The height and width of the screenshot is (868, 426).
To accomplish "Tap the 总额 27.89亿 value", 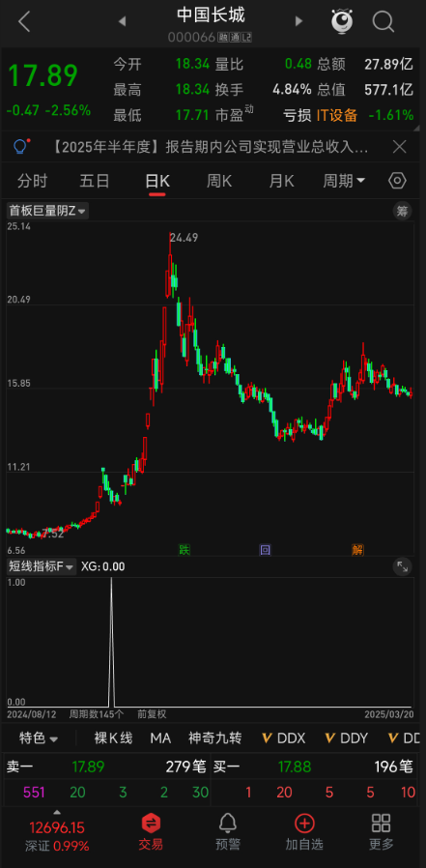I will [x=389, y=64].
